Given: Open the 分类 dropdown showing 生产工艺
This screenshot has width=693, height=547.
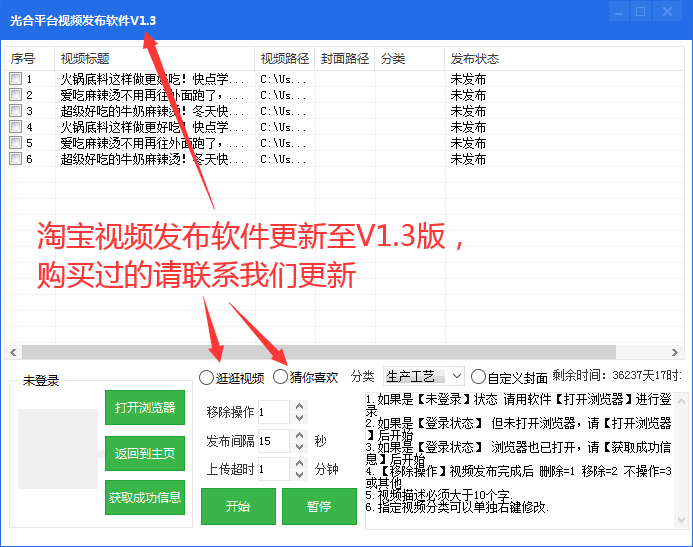Looking at the screenshot, I should pos(423,376).
